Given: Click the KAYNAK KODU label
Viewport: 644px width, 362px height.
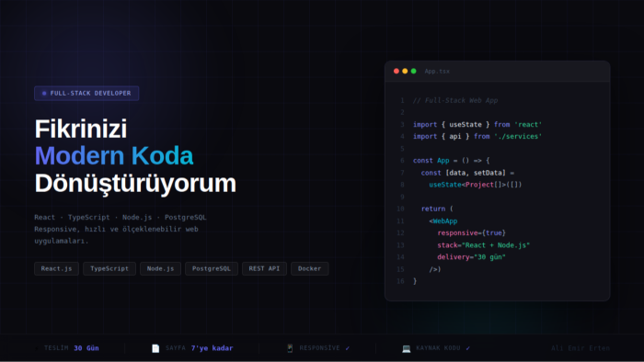Looking at the screenshot, I should (x=438, y=348).
